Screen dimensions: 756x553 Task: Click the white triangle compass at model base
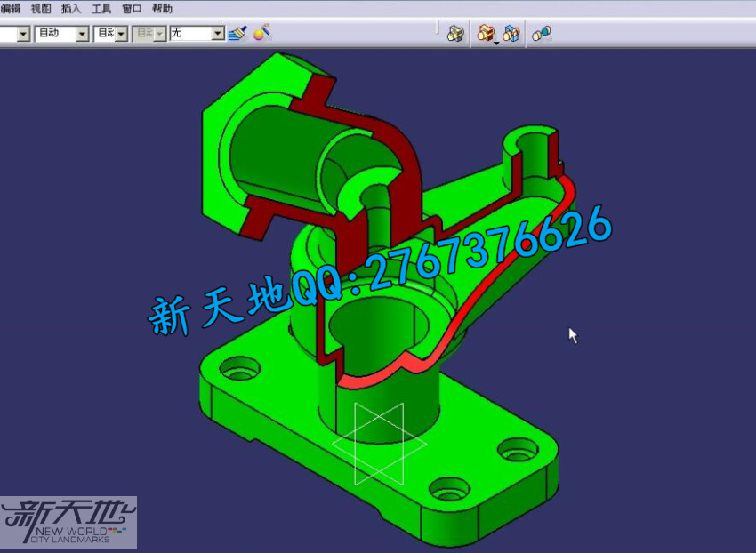pos(379,444)
